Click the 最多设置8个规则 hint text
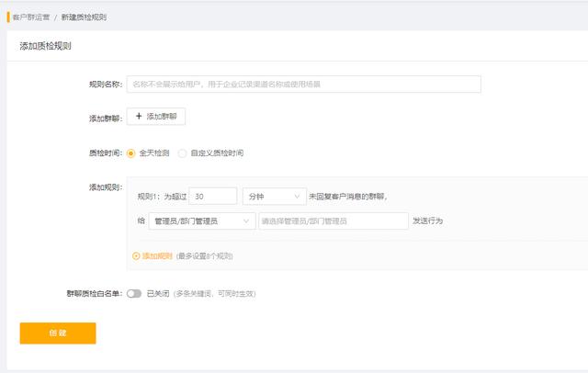 click(x=204, y=256)
